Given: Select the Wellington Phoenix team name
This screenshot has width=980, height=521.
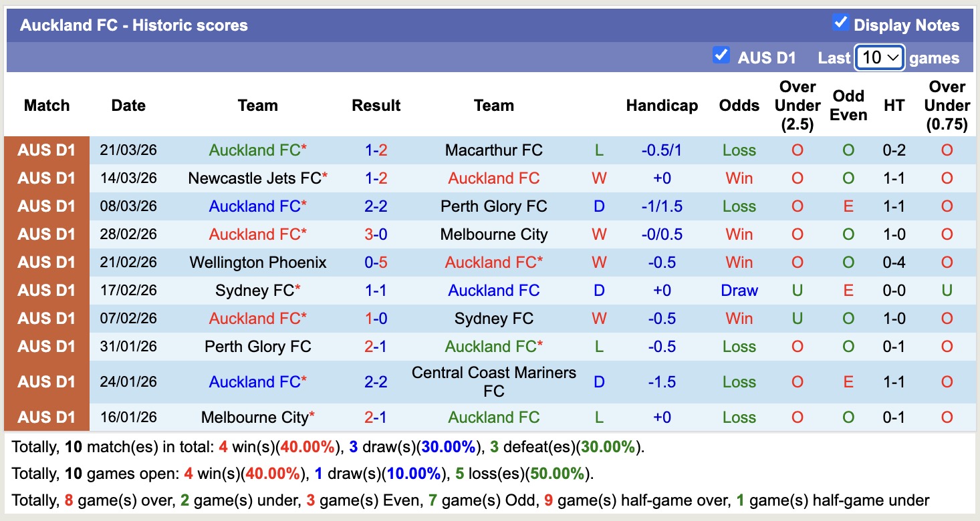Looking at the screenshot, I should coord(258,263).
